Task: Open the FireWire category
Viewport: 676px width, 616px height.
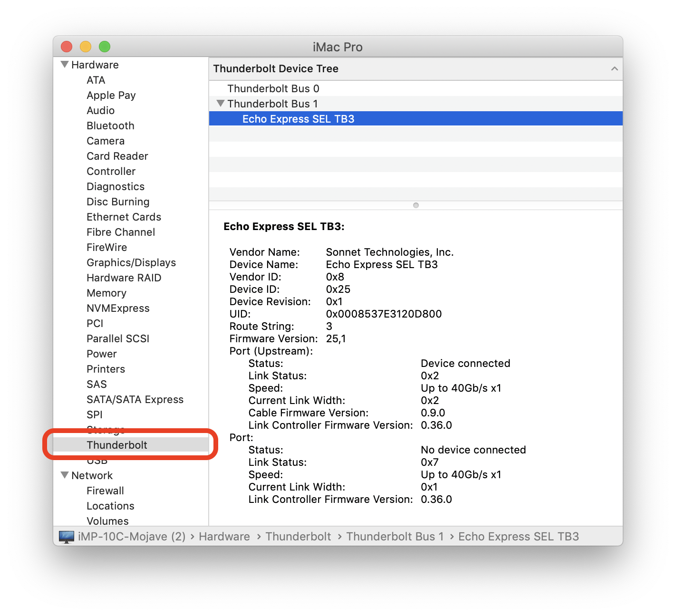Action: pos(107,247)
